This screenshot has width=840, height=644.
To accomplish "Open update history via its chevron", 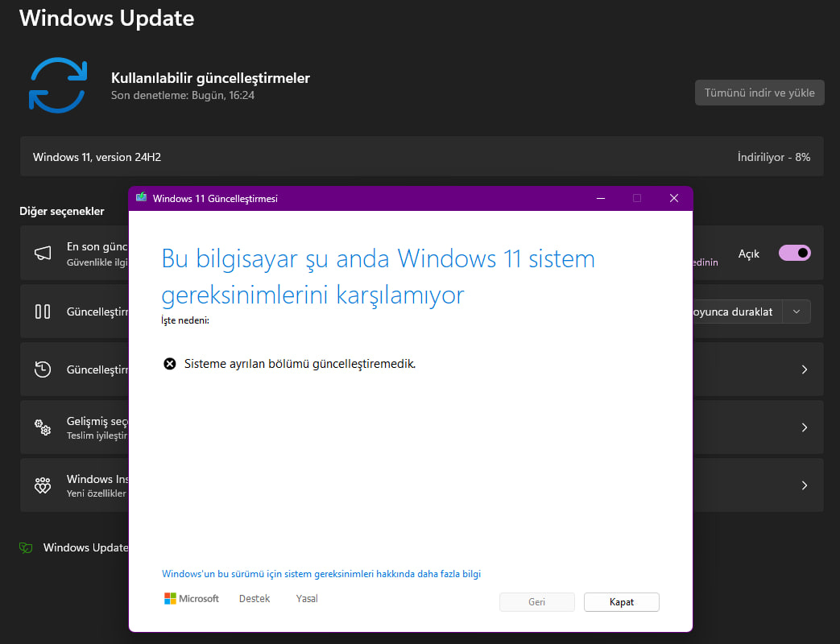I will [x=804, y=369].
